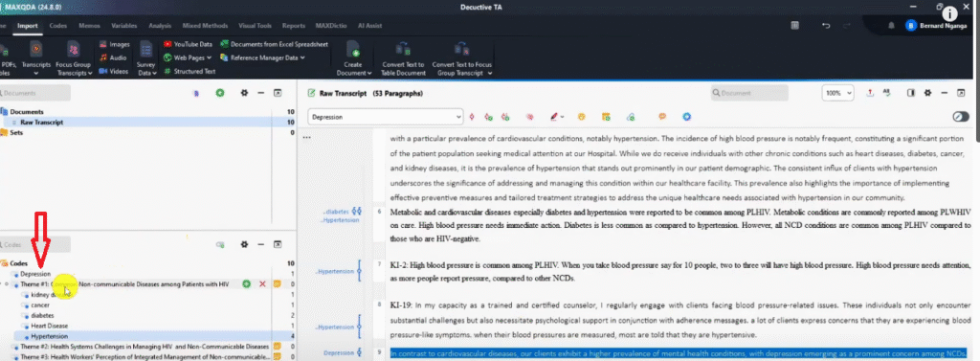Click Convert Text to Table Document

point(403,57)
